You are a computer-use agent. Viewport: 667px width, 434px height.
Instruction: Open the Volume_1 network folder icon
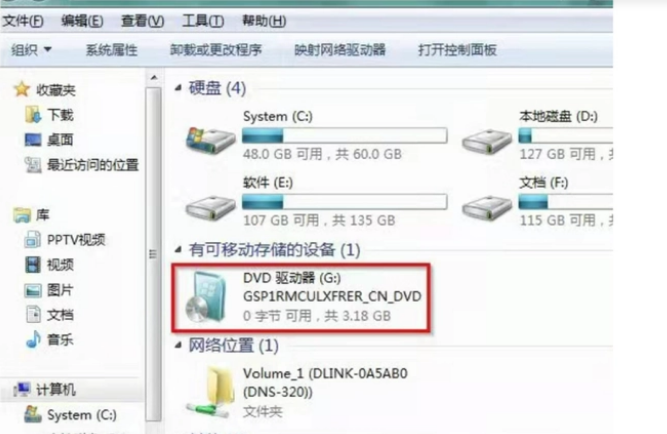click(211, 392)
